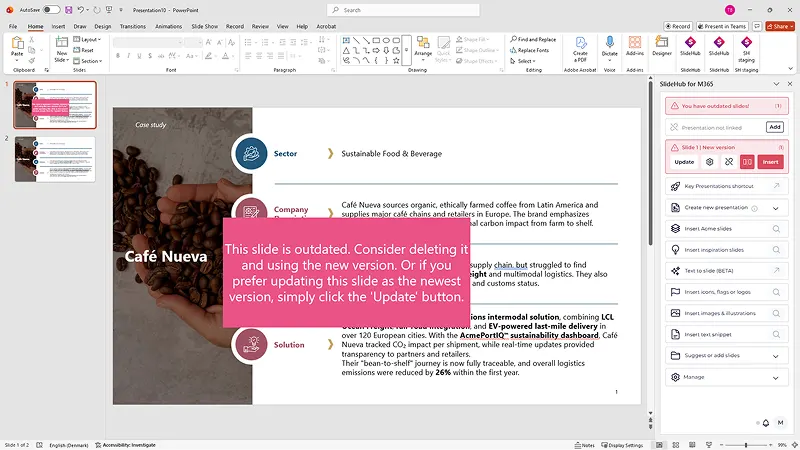Click Present in Teams button
The width and height of the screenshot is (800, 450).
click(723, 26)
